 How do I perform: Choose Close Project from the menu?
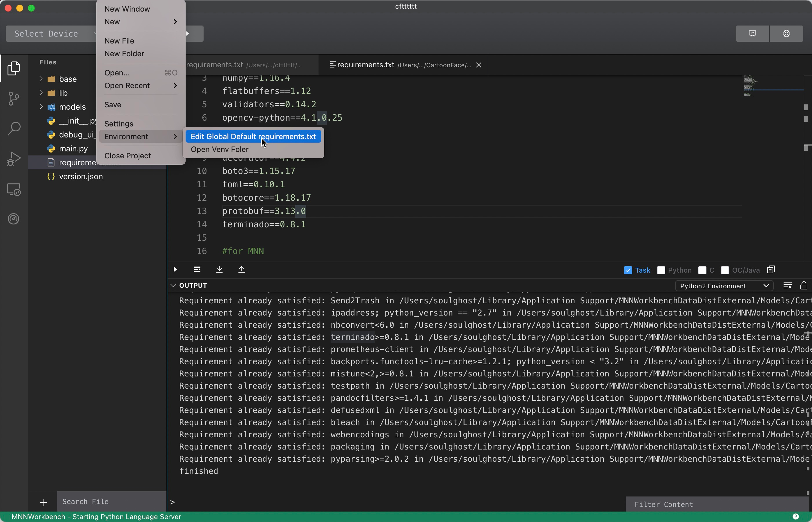pos(127,155)
